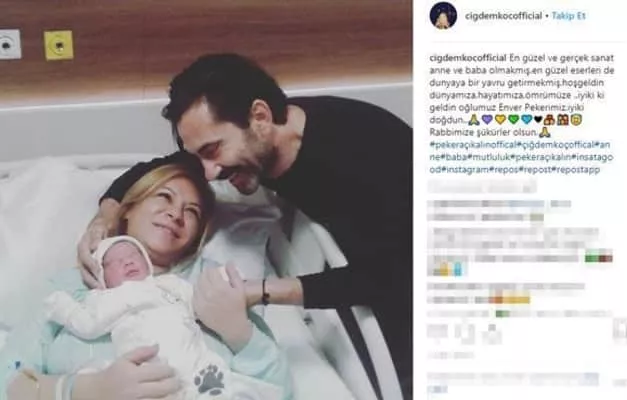The height and width of the screenshot is (400, 627).
Task: Click the yellow heart emoji in the caption
Action: pyautogui.click(x=500, y=119)
